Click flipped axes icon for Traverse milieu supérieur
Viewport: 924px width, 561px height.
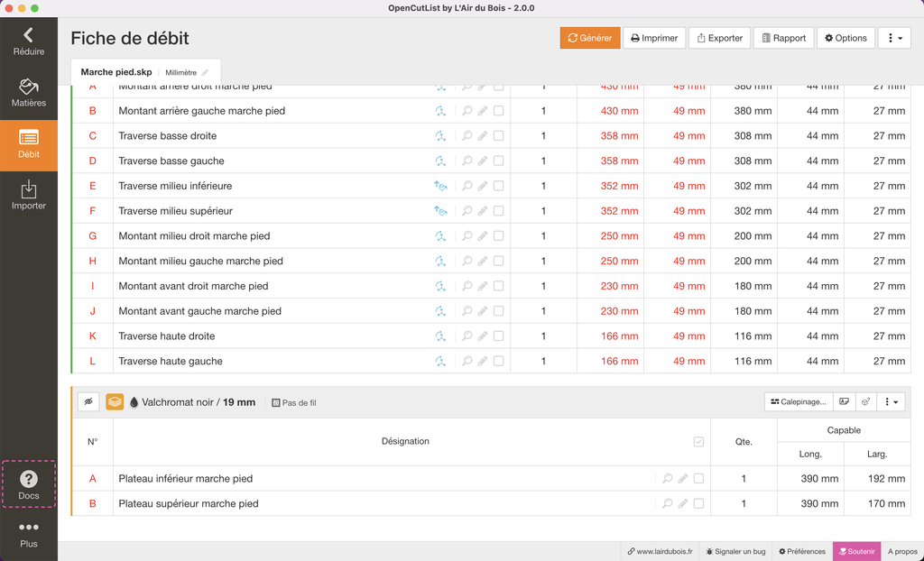(x=440, y=211)
